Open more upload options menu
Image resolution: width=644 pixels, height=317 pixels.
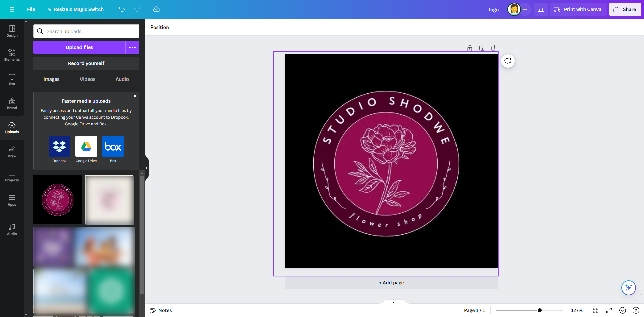coord(132,47)
